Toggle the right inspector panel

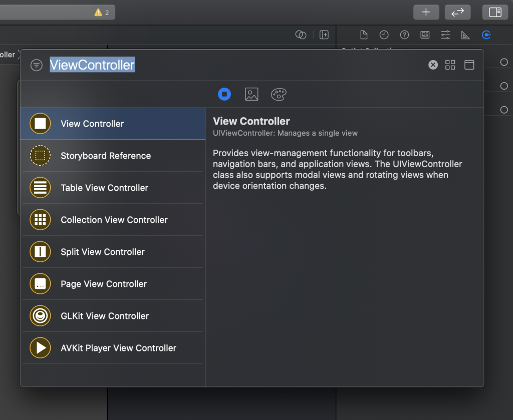(495, 13)
